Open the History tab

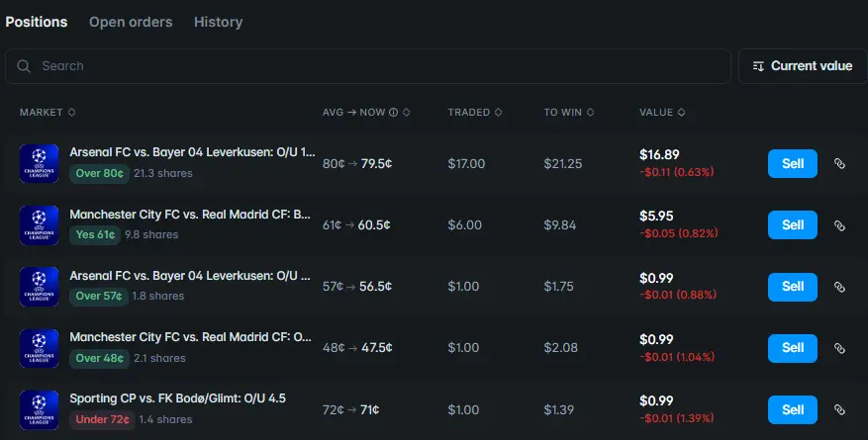point(218,22)
